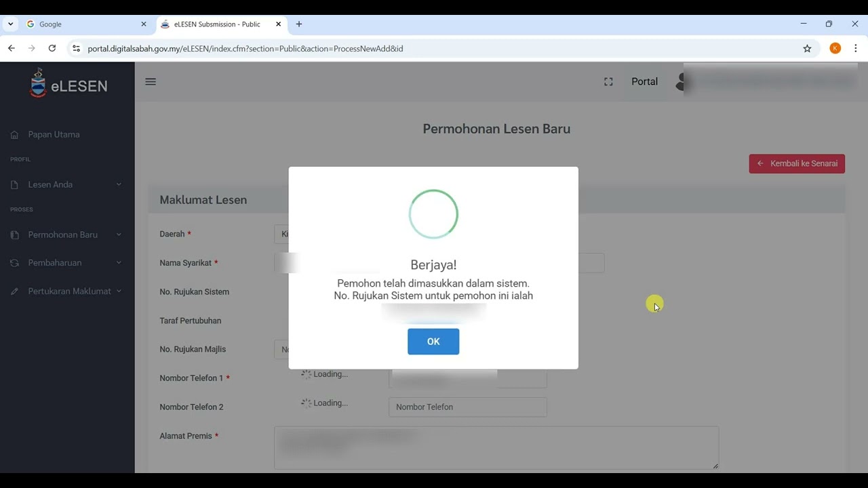This screenshot has width=868, height=488.
Task: Expand the Permohonan Baru menu chevron
Action: point(119,235)
